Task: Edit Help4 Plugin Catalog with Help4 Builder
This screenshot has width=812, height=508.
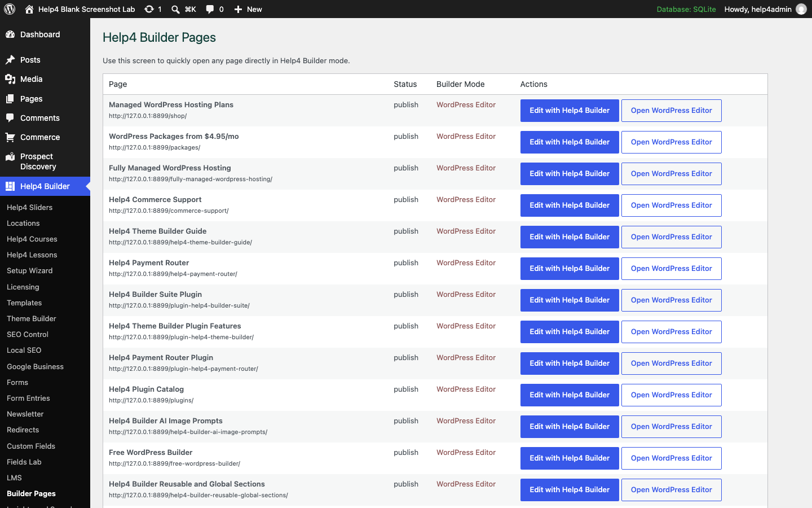Action: click(x=570, y=395)
